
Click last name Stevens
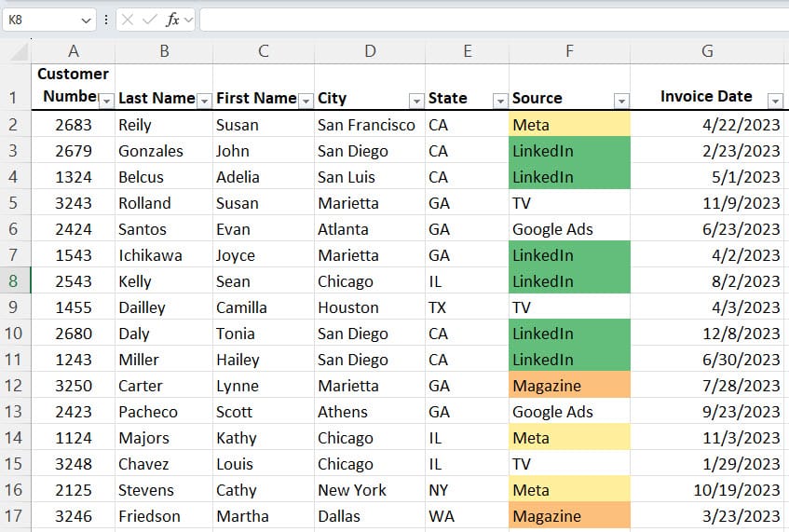point(164,490)
